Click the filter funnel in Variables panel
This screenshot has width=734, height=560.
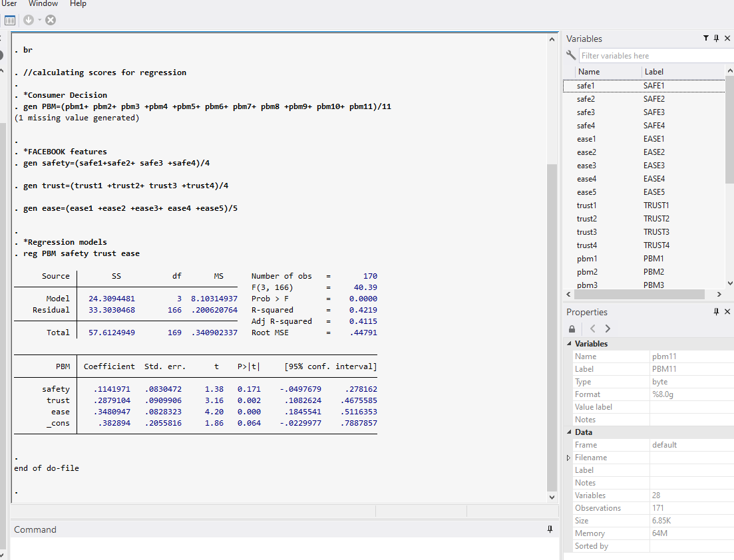[706, 39]
